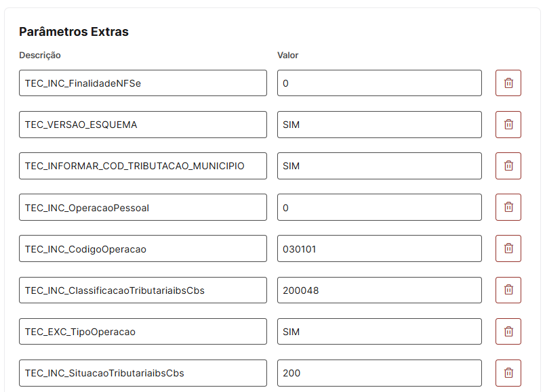The height and width of the screenshot is (392, 545).
Task: Click value field containing 030101
Action: pyautogui.click(x=379, y=248)
